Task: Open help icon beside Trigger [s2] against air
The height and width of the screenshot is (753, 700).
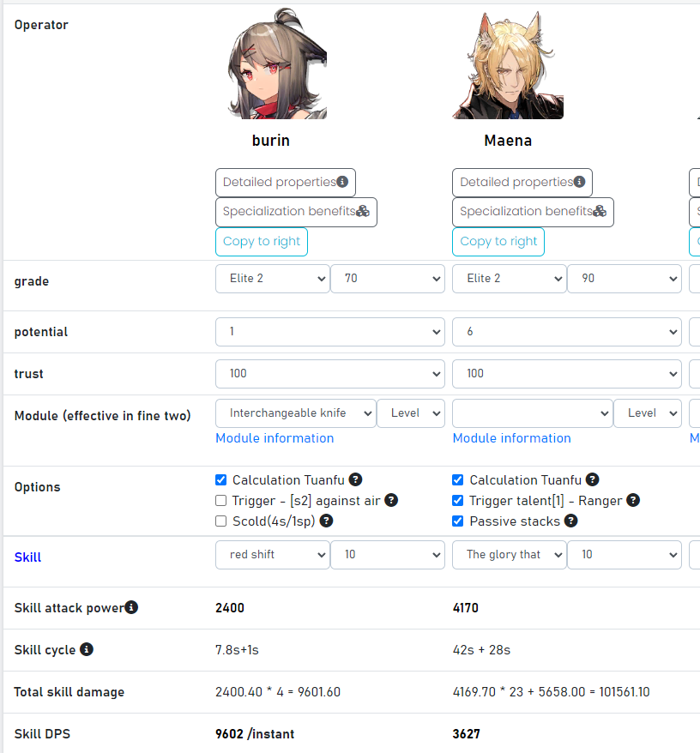Action: (391, 500)
